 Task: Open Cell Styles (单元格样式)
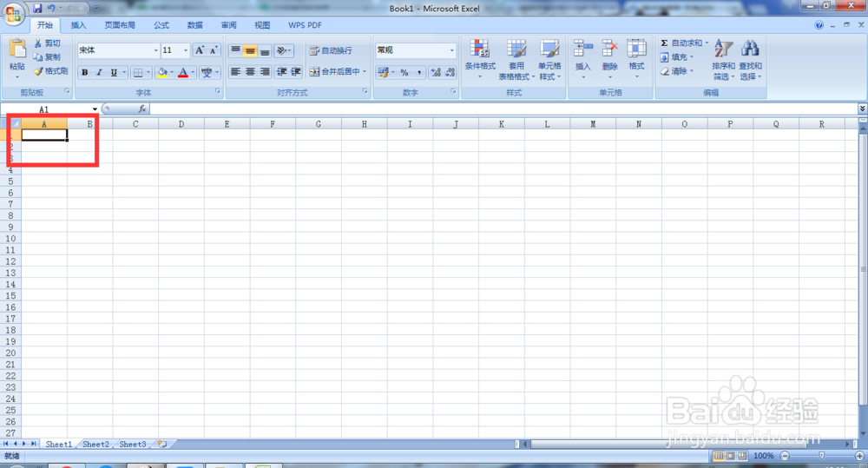pyautogui.click(x=549, y=60)
